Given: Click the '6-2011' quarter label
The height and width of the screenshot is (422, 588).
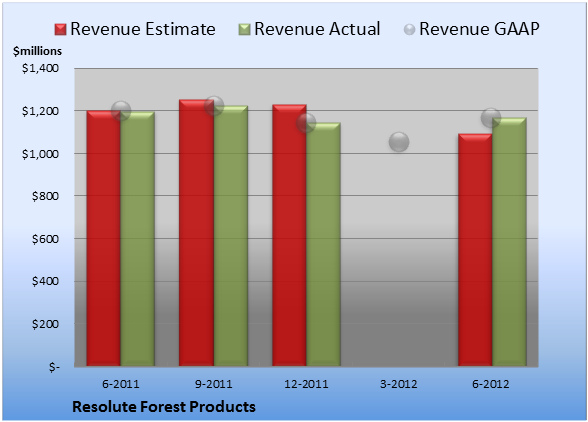Looking at the screenshot, I should (x=121, y=384).
